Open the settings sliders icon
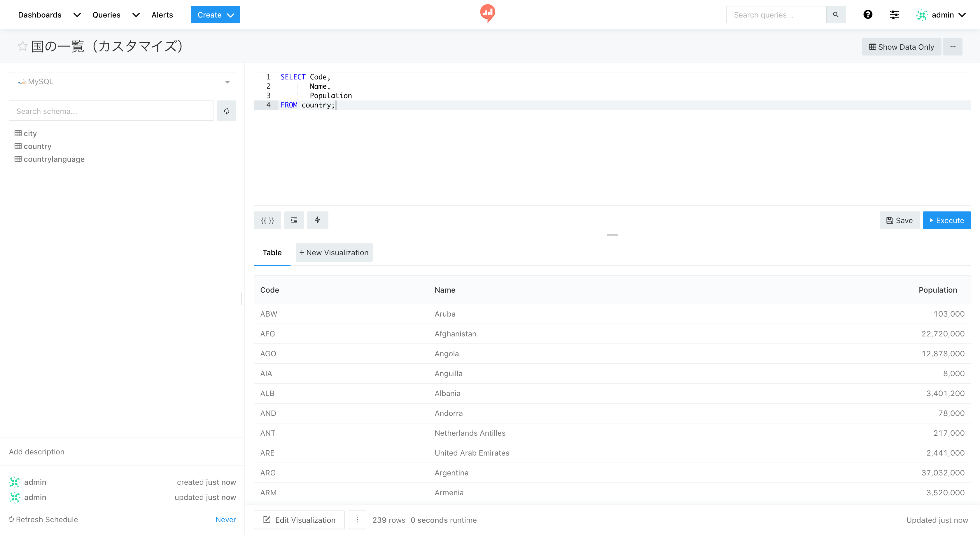This screenshot has width=980, height=535. [895, 15]
